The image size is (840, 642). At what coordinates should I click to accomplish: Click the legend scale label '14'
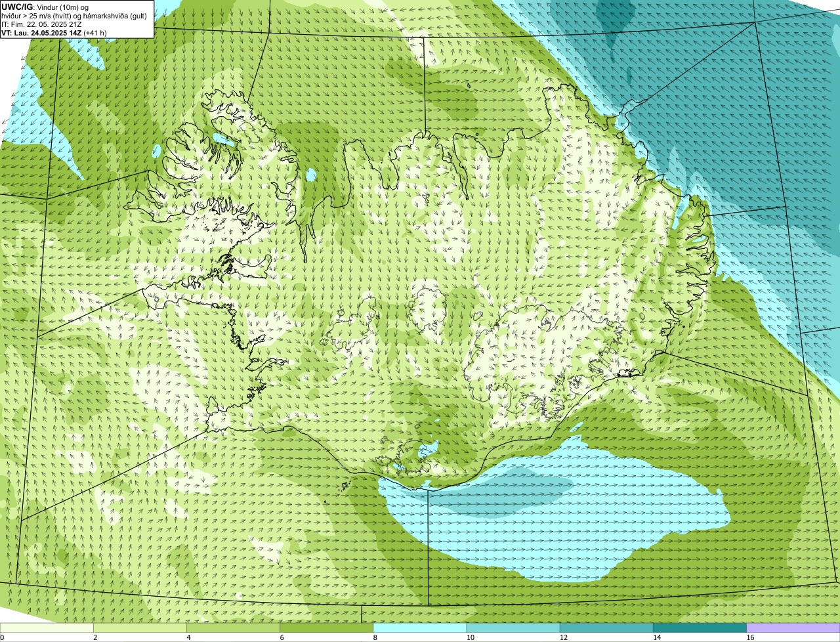tap(656, 637)
